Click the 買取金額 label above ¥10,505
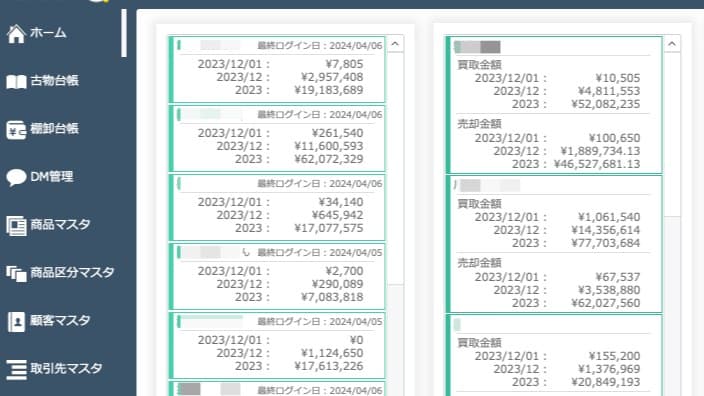Viewport: 704px width, 396px height. 479,65
